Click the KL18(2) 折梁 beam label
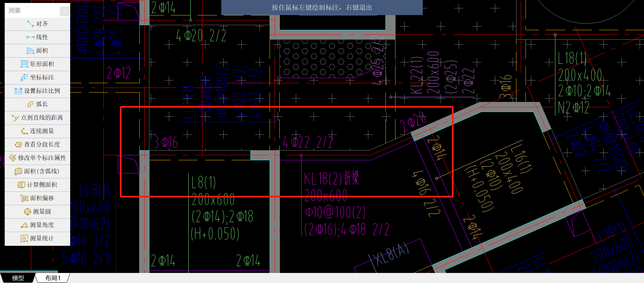Viewport: 644px width, 283px height. coord(331,178)
